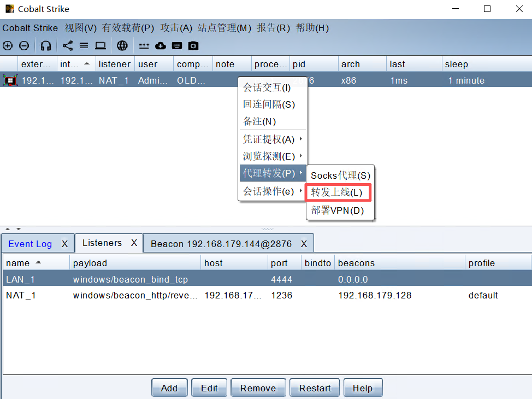
Task: Open the 报告(R) menu
Action: pos(274,28)
